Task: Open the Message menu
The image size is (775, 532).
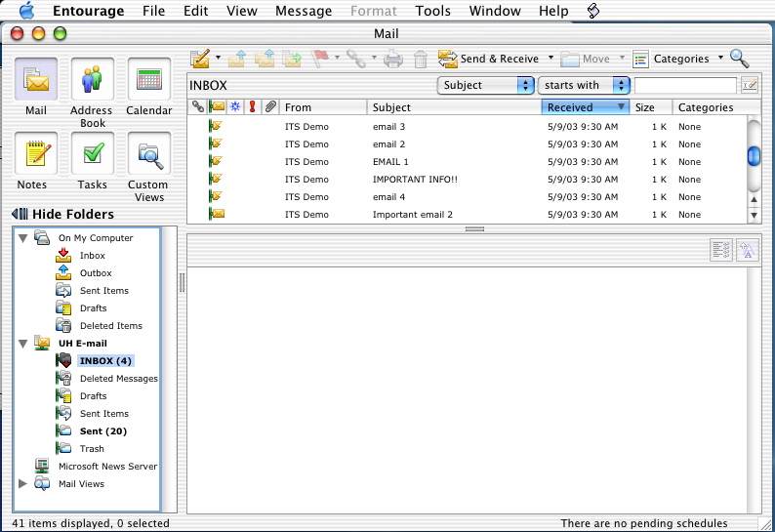Action: point(304,11)
